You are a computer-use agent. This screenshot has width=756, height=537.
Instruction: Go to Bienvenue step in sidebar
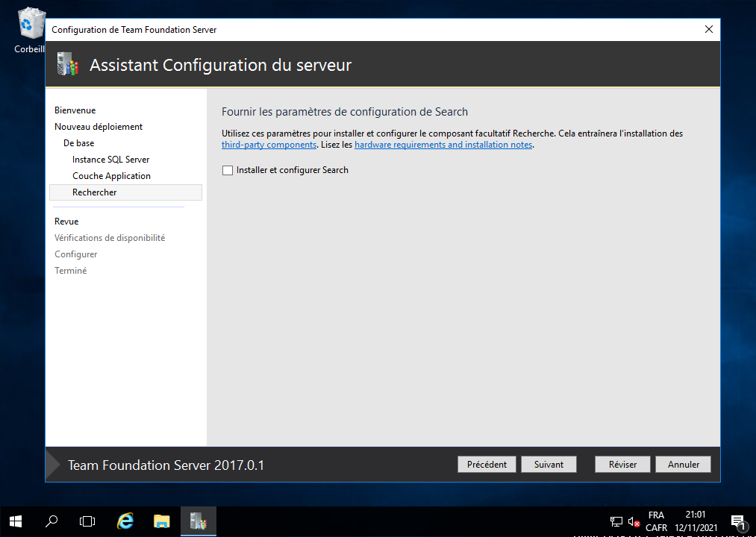[75, 110]
